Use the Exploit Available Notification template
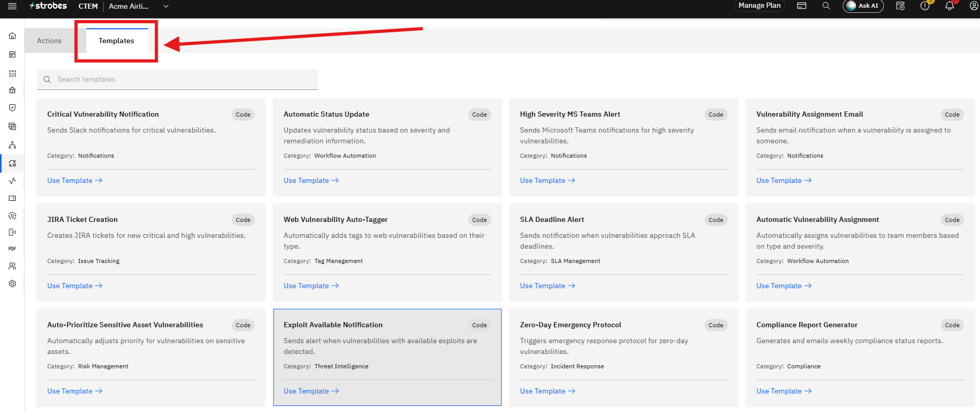 [311, 391]
